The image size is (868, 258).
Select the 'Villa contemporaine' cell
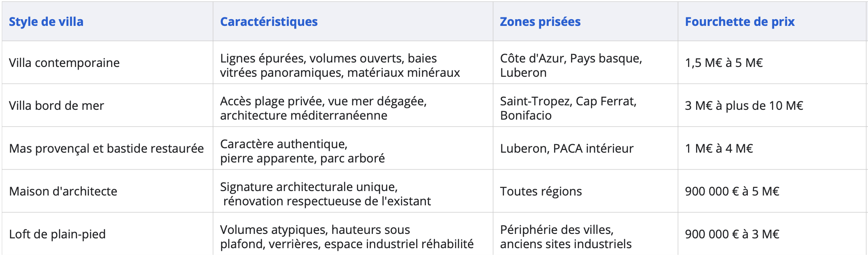[107, 62]
